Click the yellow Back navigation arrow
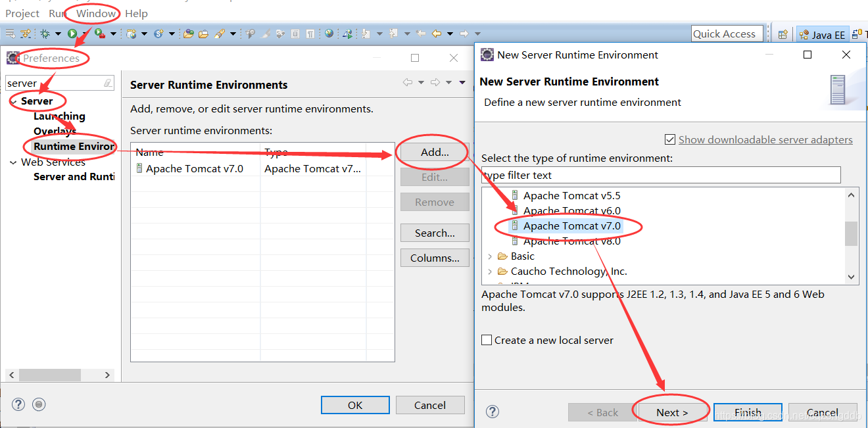The image size is (868, 428). pyautogui.click(x=436, y=34)
